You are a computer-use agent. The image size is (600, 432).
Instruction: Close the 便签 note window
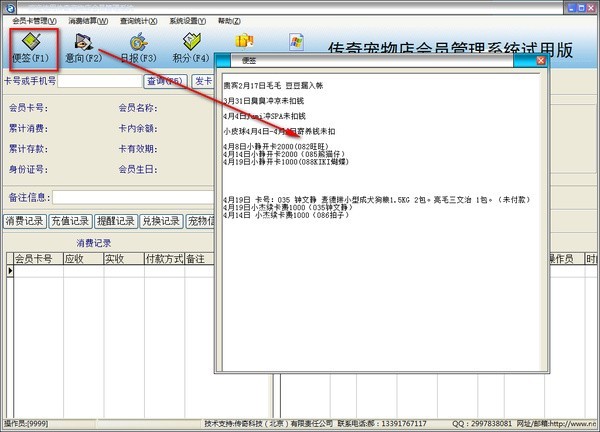541,60
